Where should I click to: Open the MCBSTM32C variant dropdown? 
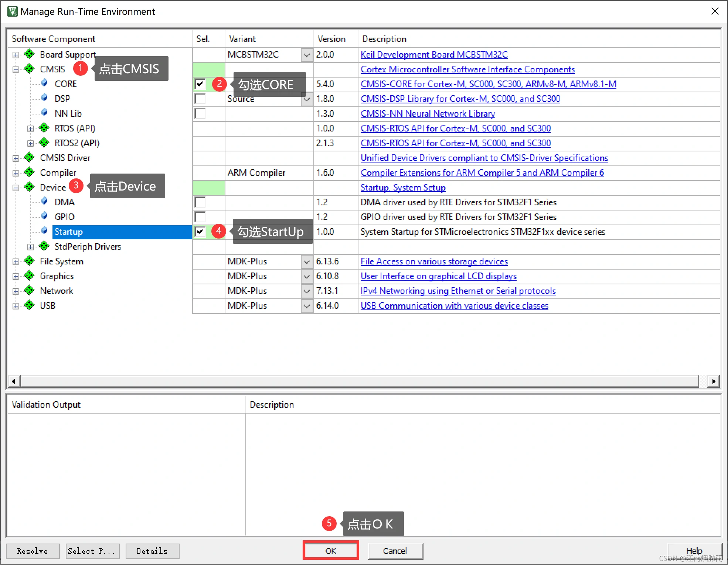307,55
